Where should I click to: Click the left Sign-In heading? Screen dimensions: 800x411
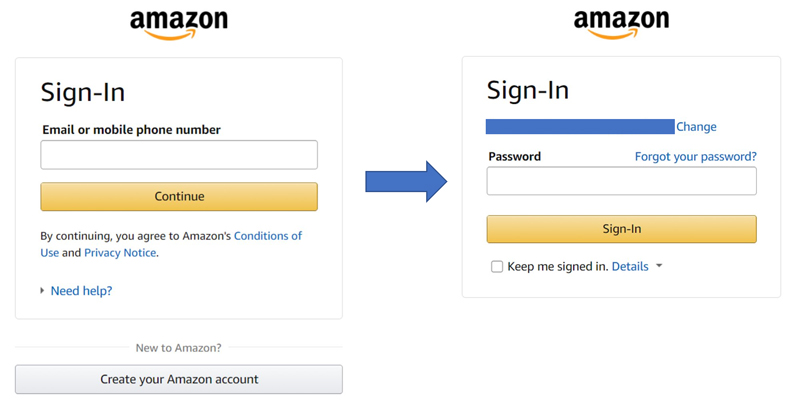[x=83, y=92]
